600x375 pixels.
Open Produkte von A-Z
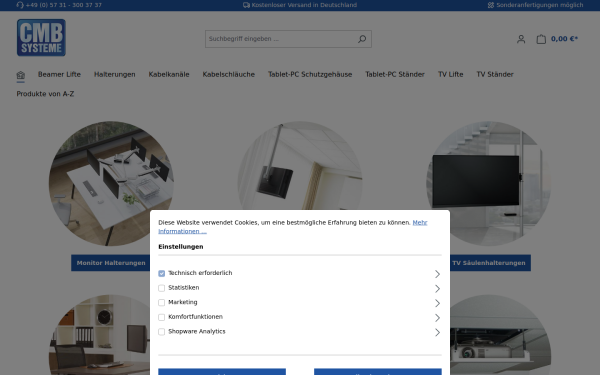point(45,94)
